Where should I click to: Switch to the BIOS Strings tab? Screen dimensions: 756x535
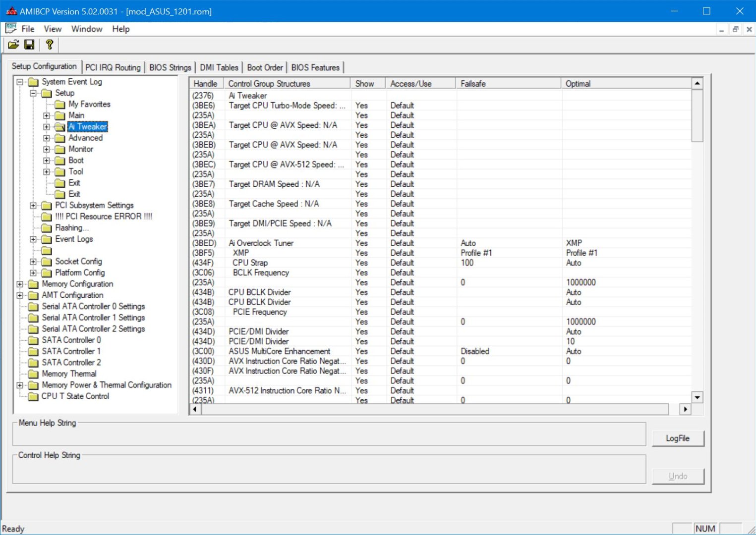(170, 67)
